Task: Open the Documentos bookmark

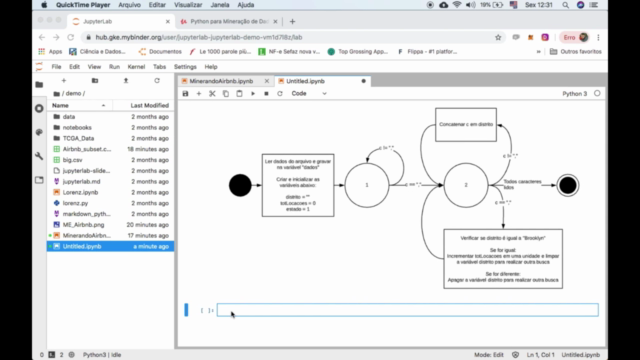Action: click(160, 51)
